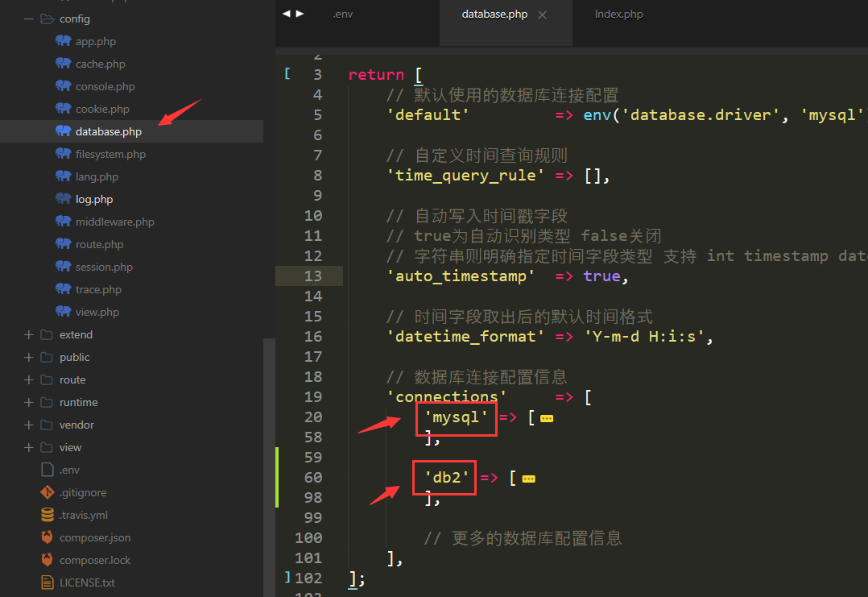
Task: Unfold the collapsed 'mysql' array marker
Action: tap(547, 418)
